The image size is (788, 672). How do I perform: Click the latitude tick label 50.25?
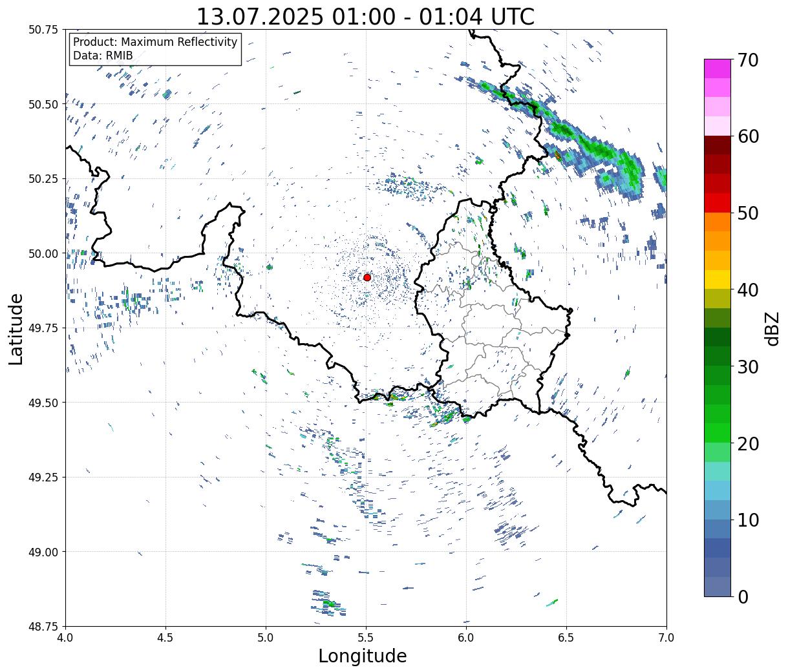point(44,179)
